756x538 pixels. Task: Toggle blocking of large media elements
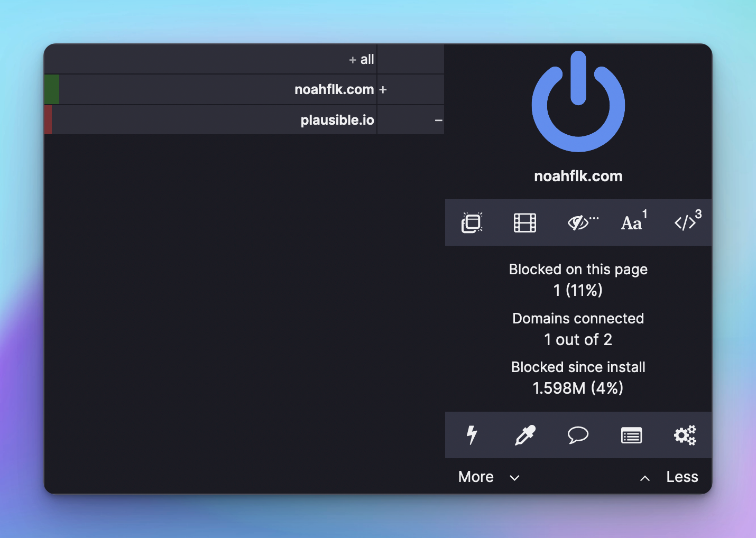[524, 222]
